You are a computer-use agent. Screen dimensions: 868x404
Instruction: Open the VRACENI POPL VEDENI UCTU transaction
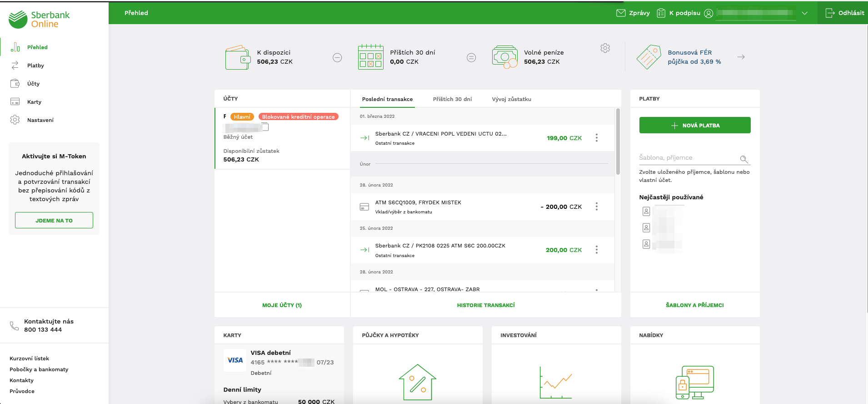[x=483, y=138]
